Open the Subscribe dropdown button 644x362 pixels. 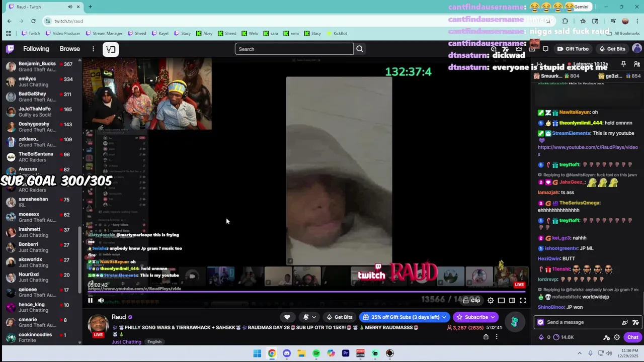(476, 317)
